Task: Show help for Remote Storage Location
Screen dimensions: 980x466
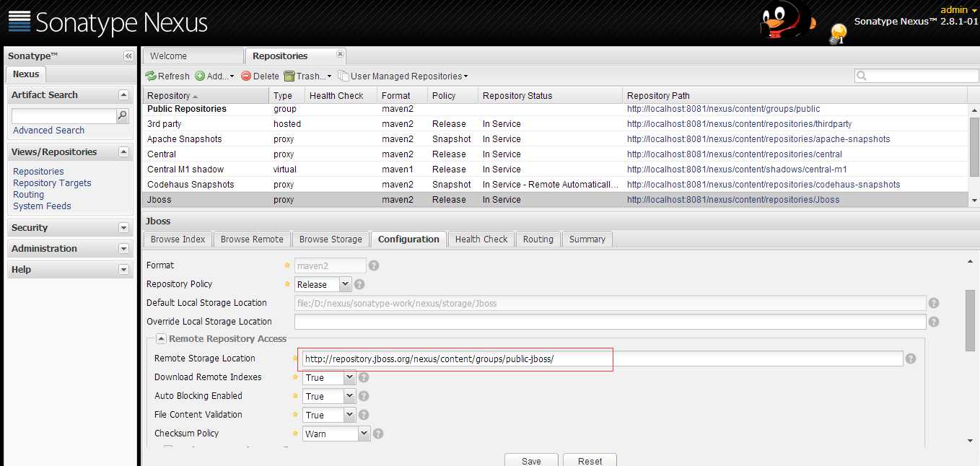Action: (911, 359)
